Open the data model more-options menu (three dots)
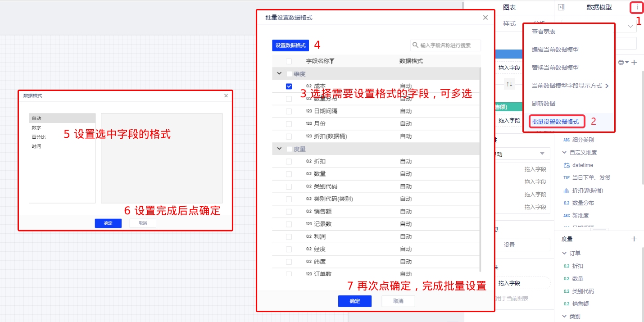 (637, 7)
